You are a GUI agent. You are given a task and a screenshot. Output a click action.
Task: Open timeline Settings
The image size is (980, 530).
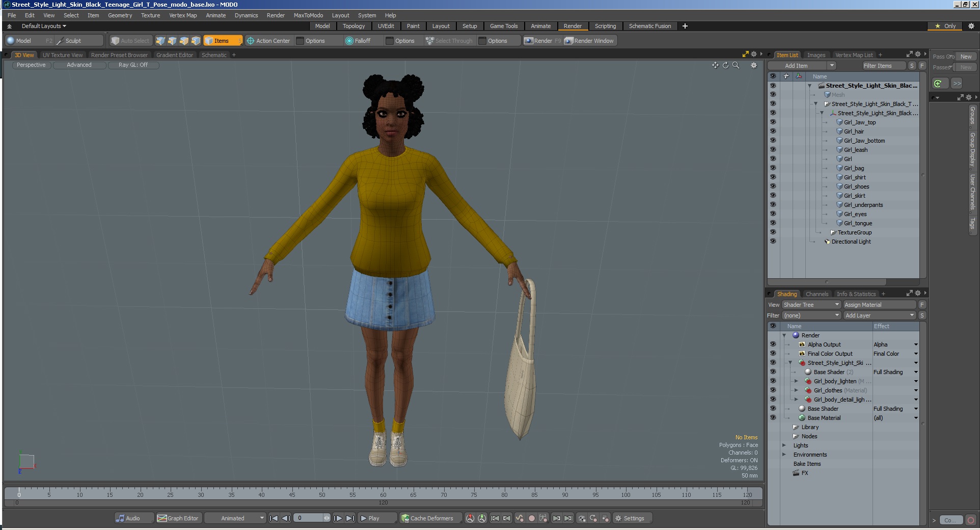(x=633, y=518)
